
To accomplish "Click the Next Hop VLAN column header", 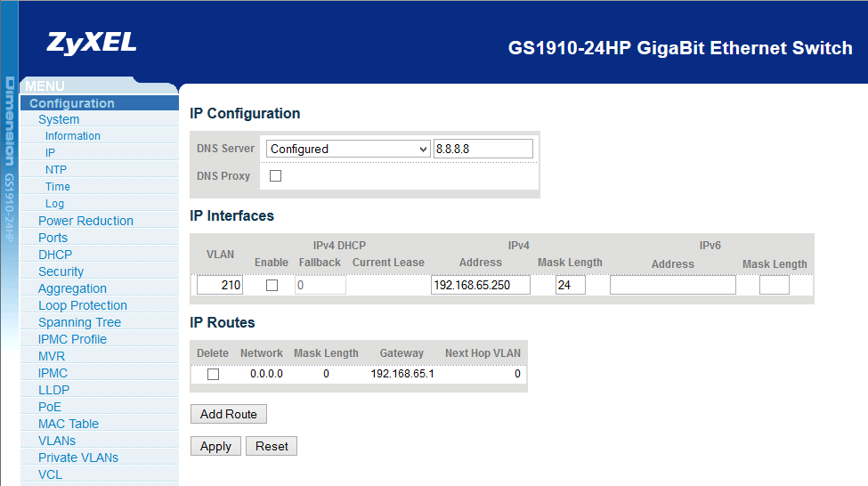I will [x=483, y=353].
